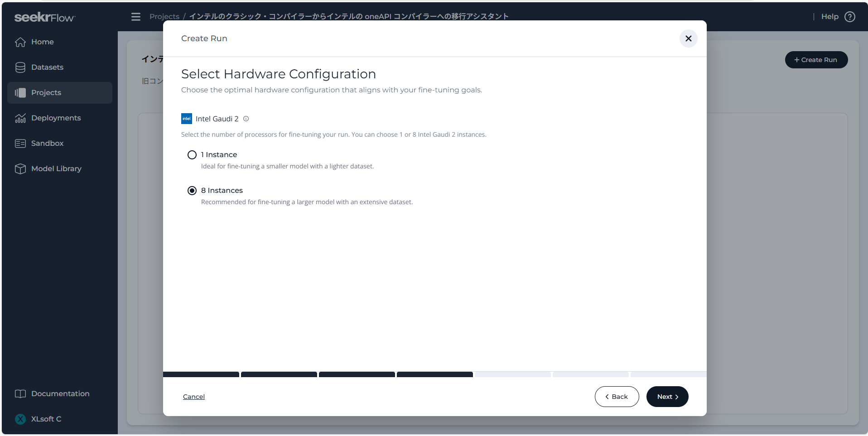The width and height of the screenshot is (868, 436).
Task: Click the Model Library cube icon
Action: tap(20, 169)
